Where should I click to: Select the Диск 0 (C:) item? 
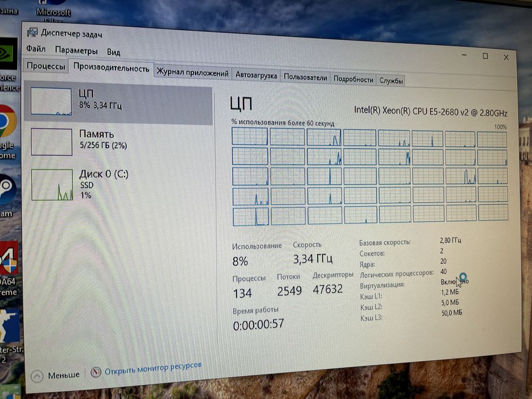pos(118,185)
